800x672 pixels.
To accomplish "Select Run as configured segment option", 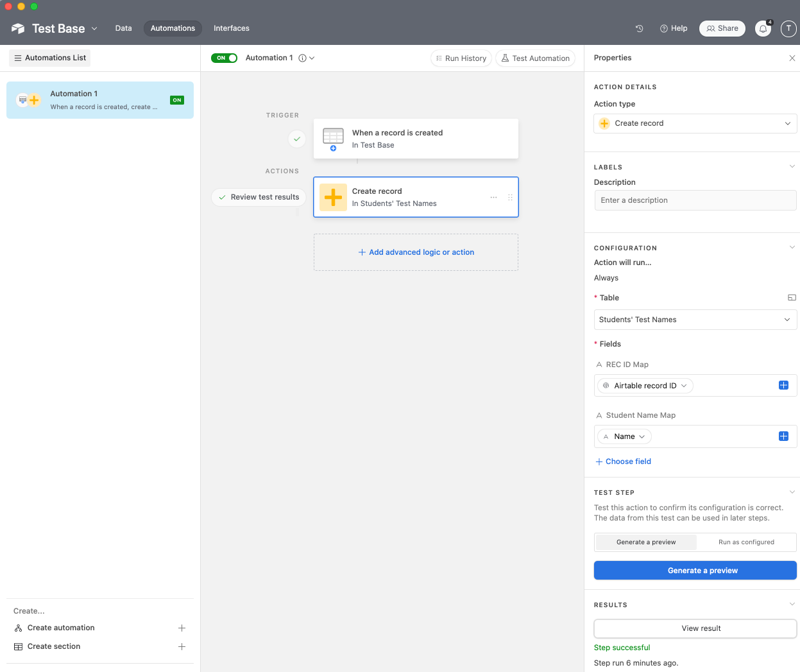I will click(746, 542).
